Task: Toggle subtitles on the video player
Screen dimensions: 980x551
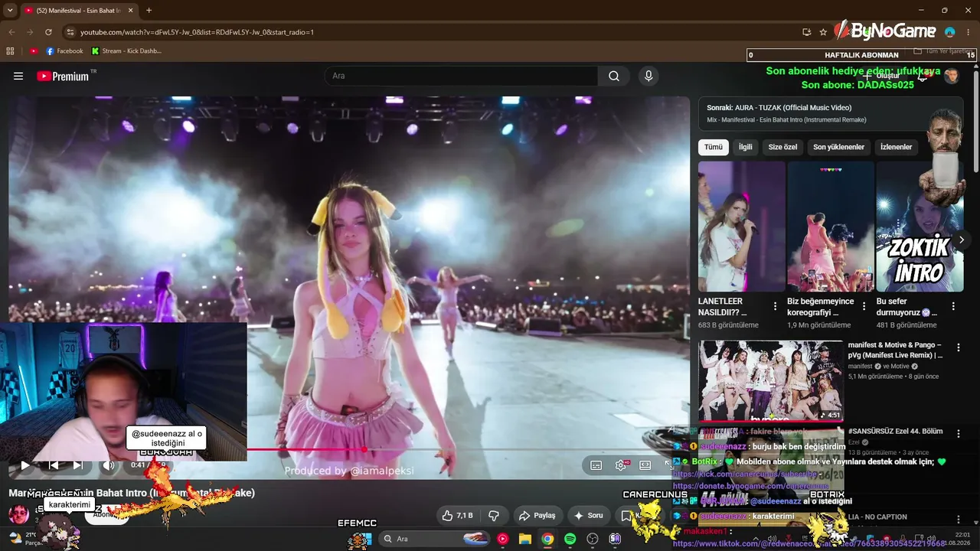Action: pos(596,465)
